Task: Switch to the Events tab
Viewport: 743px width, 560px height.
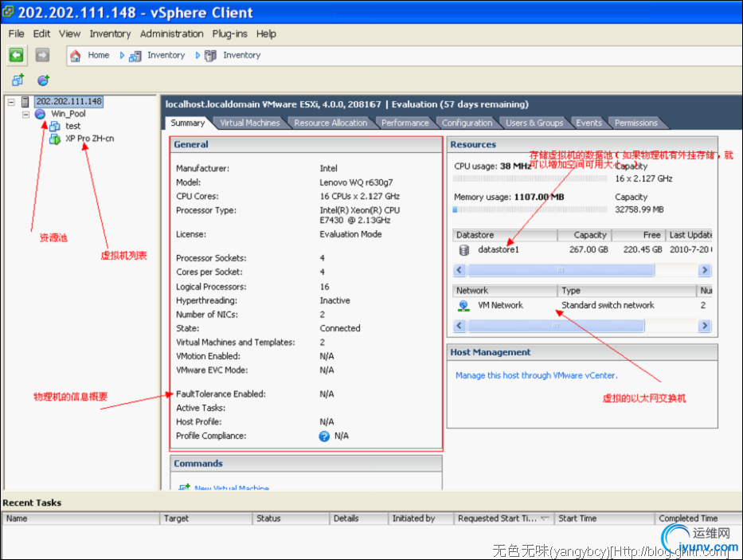Action: (x=589, y=123)
